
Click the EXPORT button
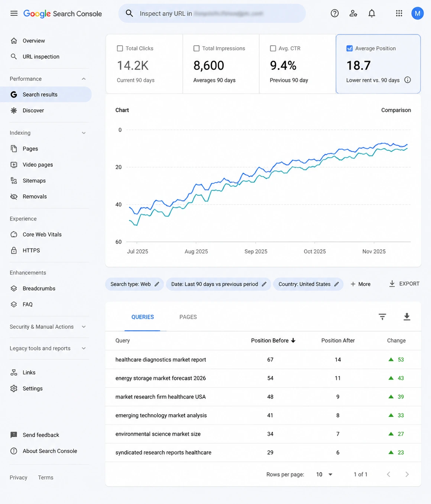404,284
